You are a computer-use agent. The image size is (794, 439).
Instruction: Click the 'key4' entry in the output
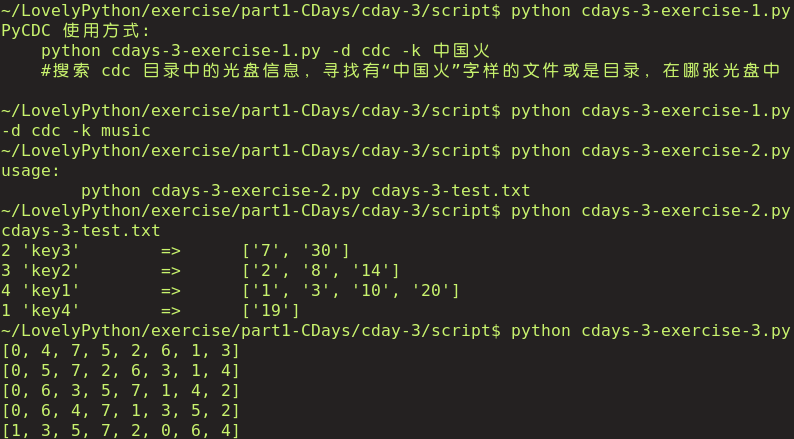(50, 311)
